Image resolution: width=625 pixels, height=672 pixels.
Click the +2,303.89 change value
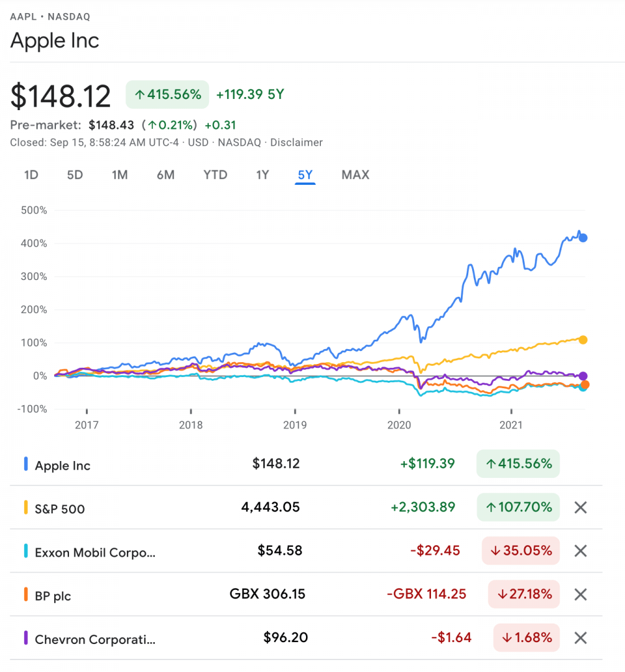(423, 507)
